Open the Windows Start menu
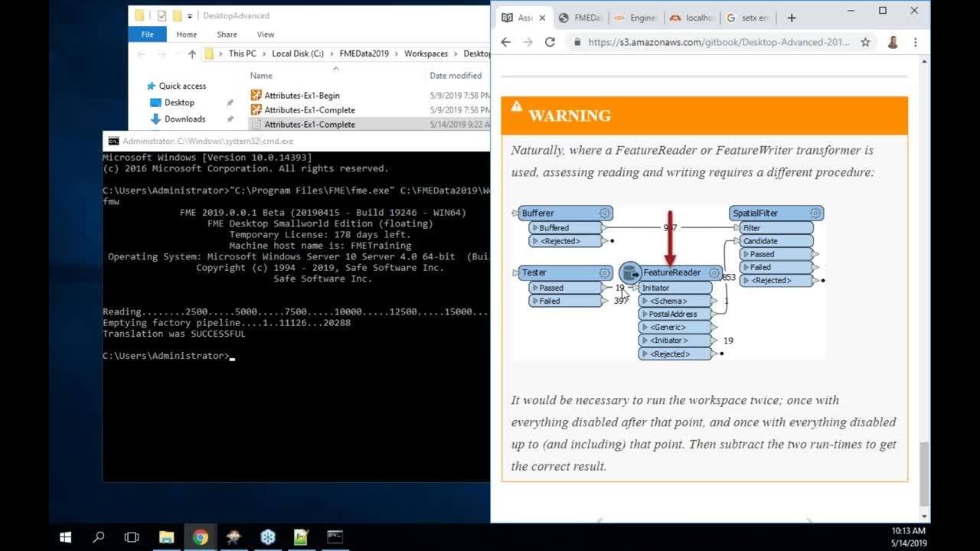 (x=65, y=537)
